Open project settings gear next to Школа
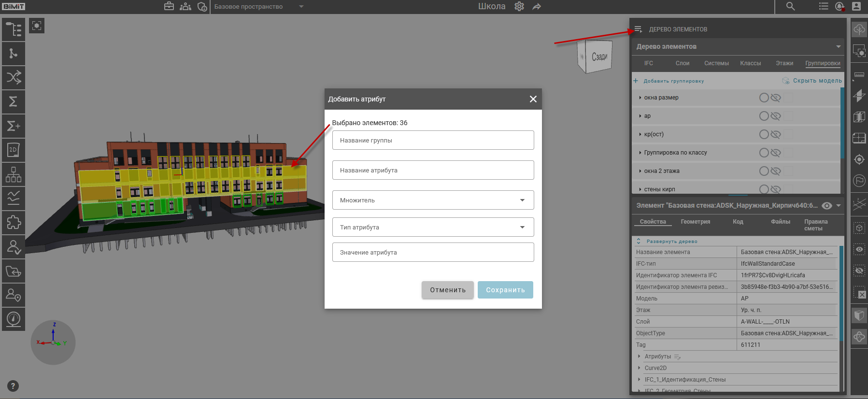868x399 pixels. coord(519,6)
